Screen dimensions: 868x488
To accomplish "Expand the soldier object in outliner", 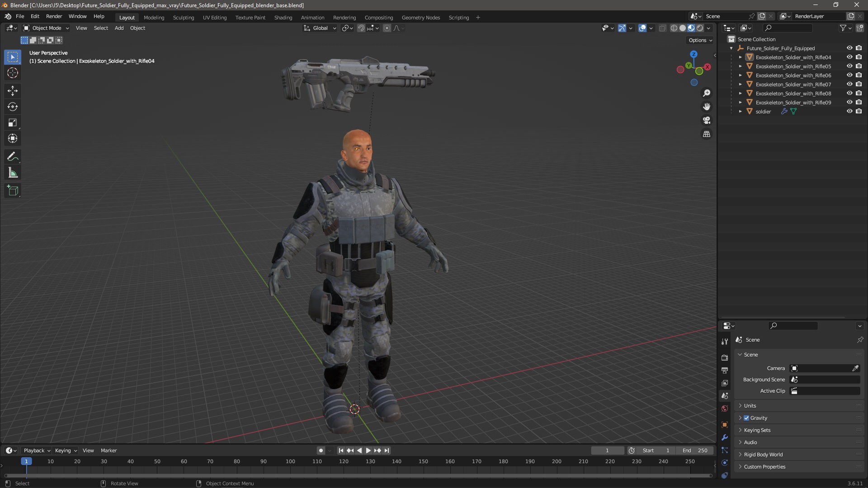I will click(x=741, y=112).
